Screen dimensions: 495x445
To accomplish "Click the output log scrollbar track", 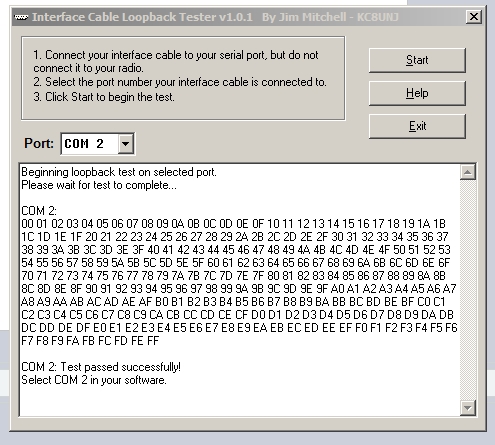I will point(468,290).
